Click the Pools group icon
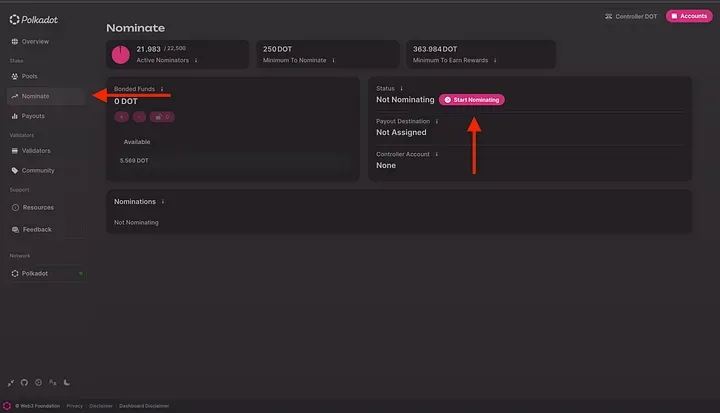720x413 pixels. tap(15, 76)
